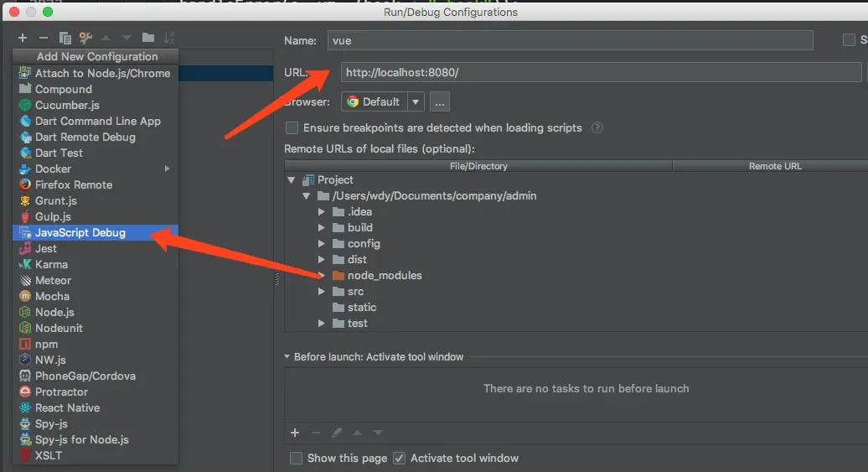
Task: Click the Remove Configuration minus icon
Action: (44, 38)
